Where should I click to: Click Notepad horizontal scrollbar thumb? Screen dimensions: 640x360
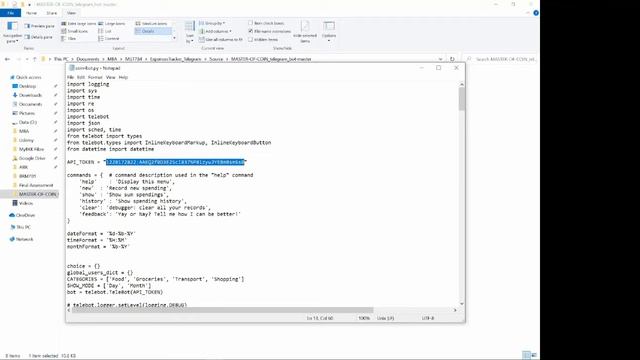pos(223,310)
